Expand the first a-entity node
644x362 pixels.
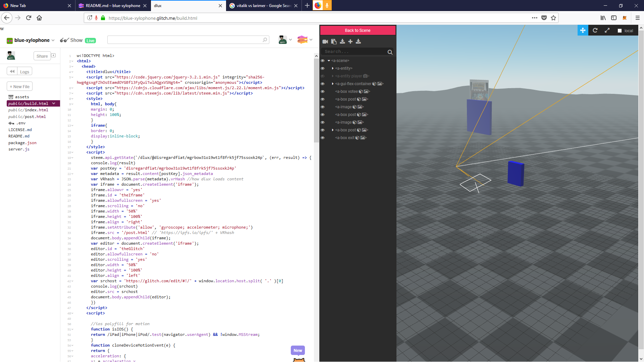point(333,68)
